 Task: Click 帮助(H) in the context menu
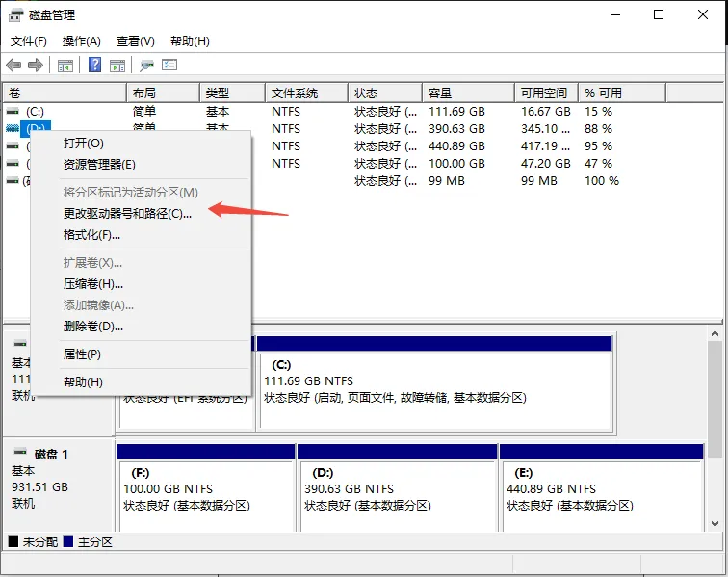[x=142, y=382]
